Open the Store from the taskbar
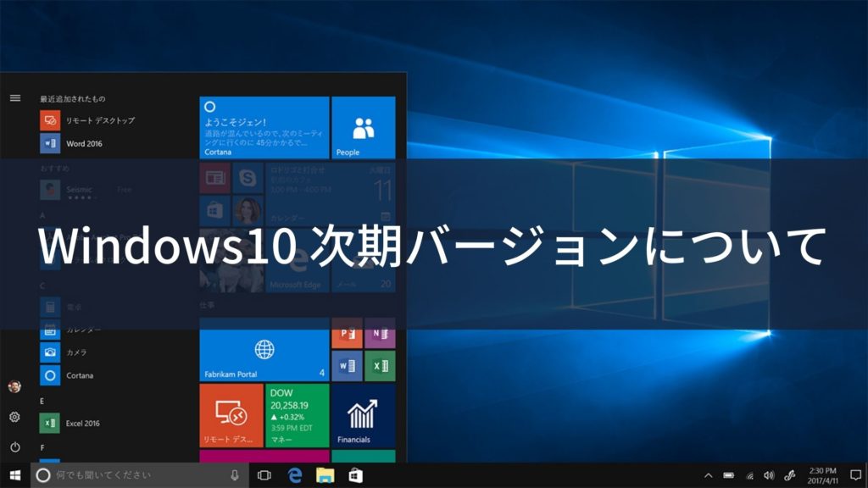This screenshot has height=488, width=868. pos(356,475)
